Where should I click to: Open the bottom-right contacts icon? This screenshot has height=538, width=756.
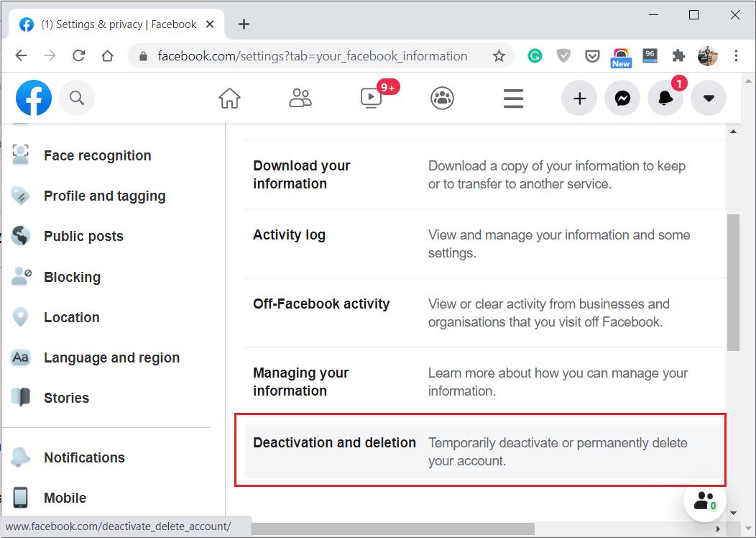[704, 501]
